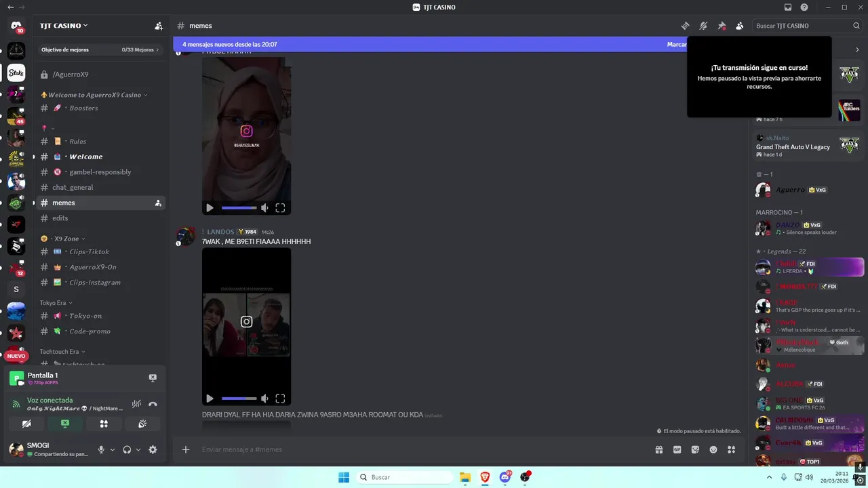This screenshot has height=488, width=868.
Task: Open the Stake server icon
Action: 16,73
